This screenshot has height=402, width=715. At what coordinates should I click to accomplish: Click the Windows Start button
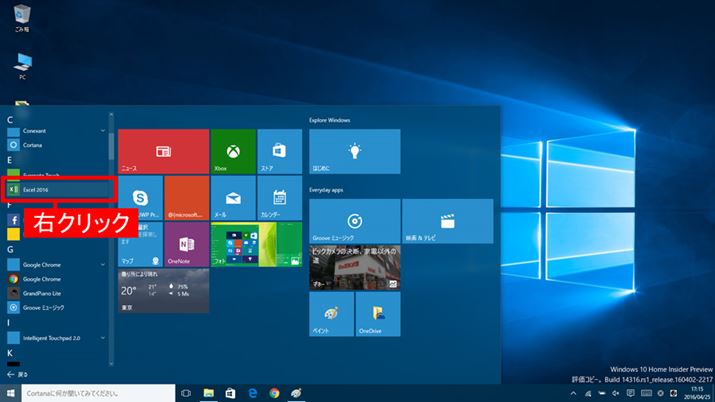(x=11, y=393)
